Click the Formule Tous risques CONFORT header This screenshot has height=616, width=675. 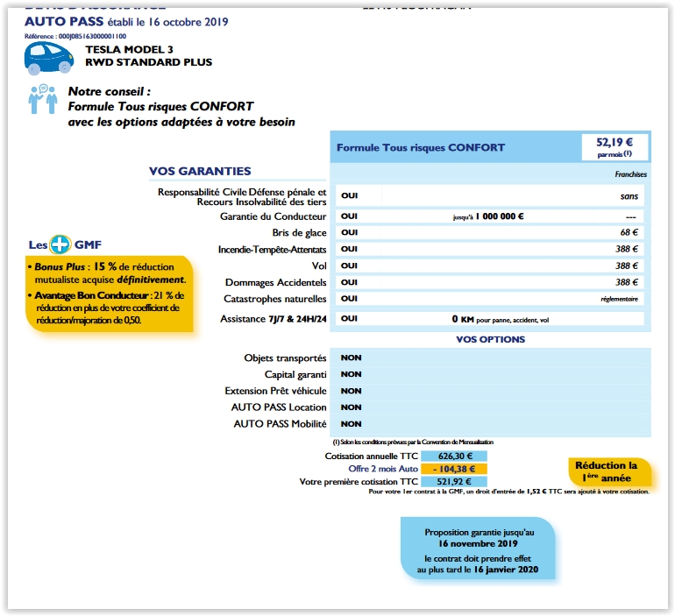click(x=421, y=147)
